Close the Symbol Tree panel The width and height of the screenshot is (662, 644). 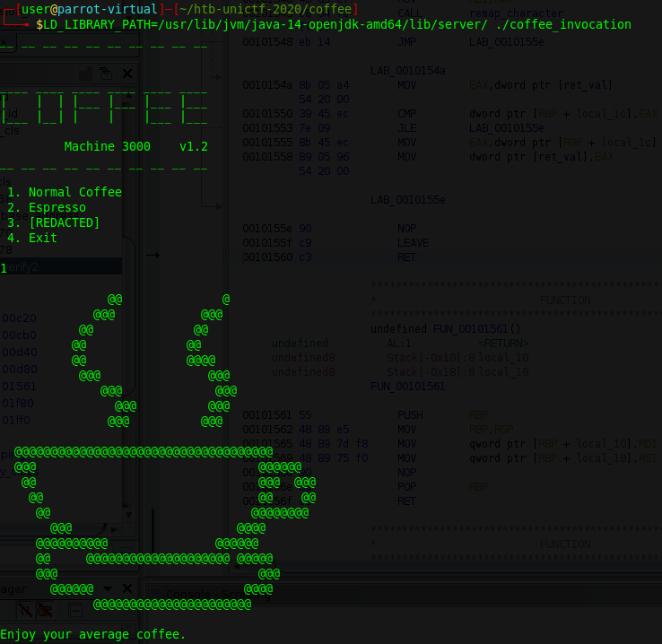pyautogui.click(x=126, y=74)
